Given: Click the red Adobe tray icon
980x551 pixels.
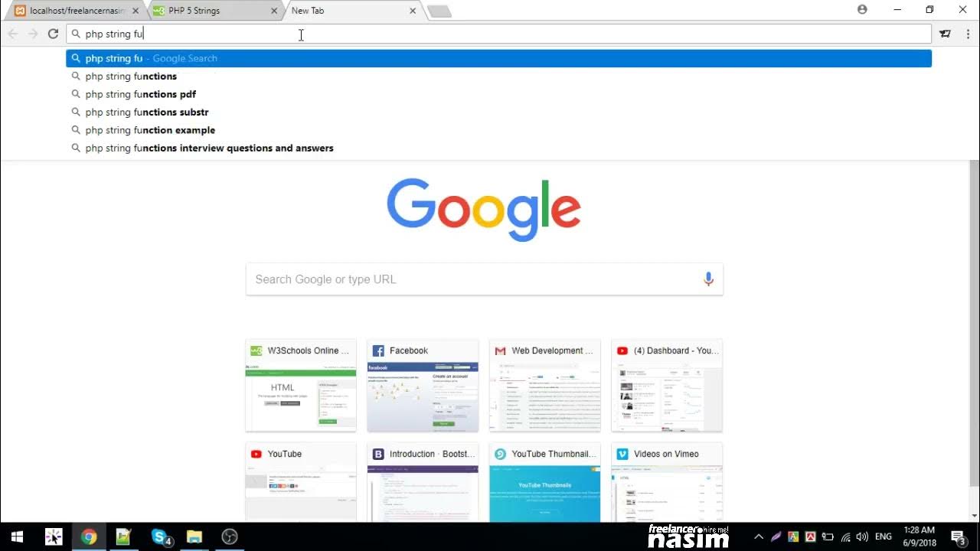Looking at the screenshot, I should [811, 536].
